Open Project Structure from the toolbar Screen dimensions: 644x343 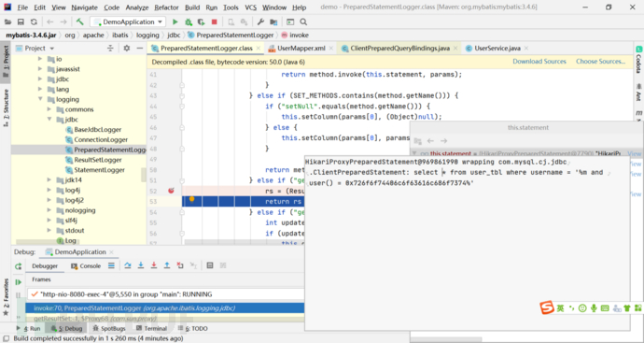click(273, 21)
